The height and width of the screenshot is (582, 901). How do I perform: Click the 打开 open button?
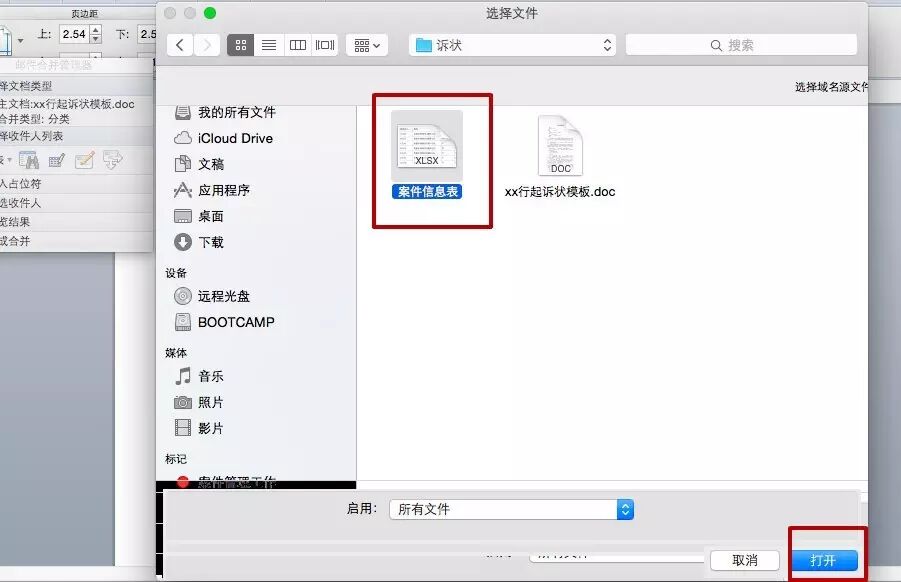point(824,560)
